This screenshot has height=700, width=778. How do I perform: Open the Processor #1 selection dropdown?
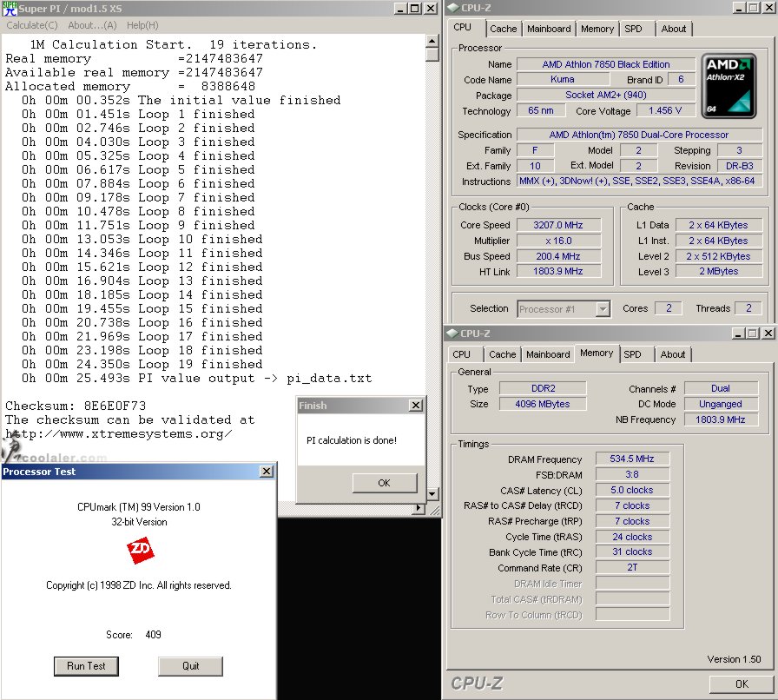point(603,308)
